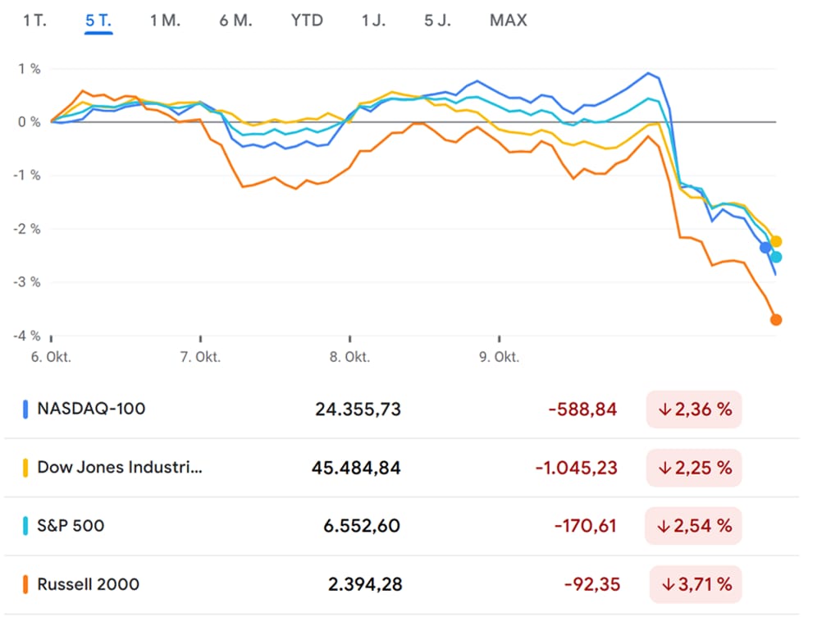840x631 pixels.
Task: Open the NASDAQ-100 index row
Action: coord(91,409)
